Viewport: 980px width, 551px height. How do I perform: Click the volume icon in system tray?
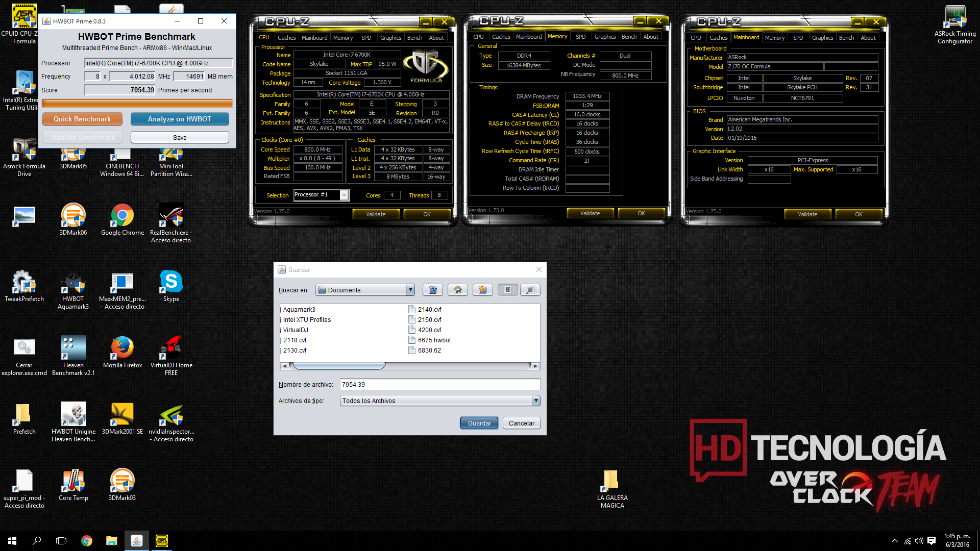pyautogui.click(x=919, y=541)
